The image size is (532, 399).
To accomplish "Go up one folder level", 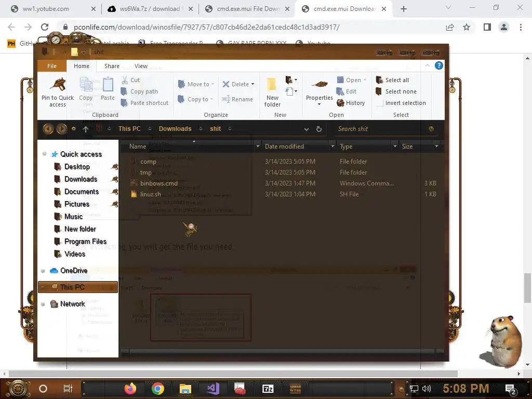I will pyautogui.click(x=86, y=129).
